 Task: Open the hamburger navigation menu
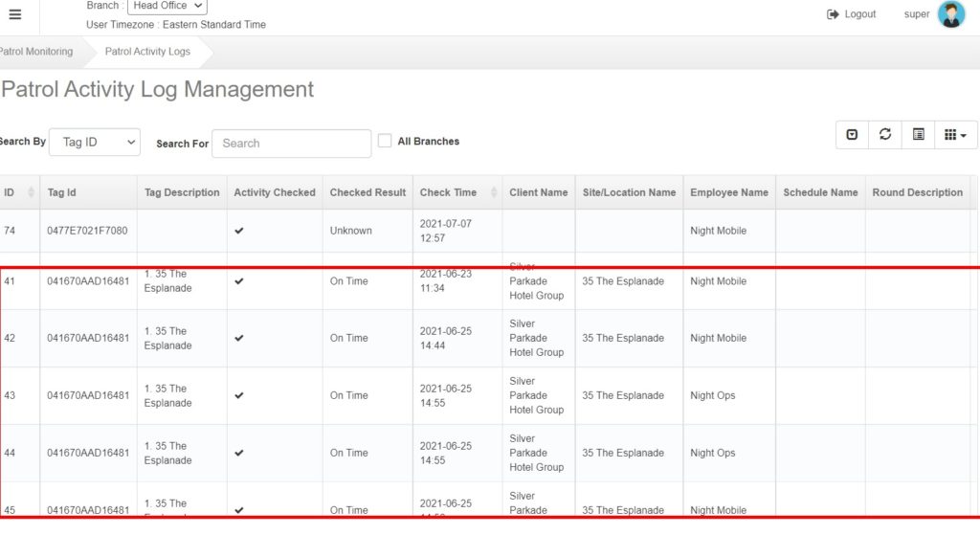14,14
